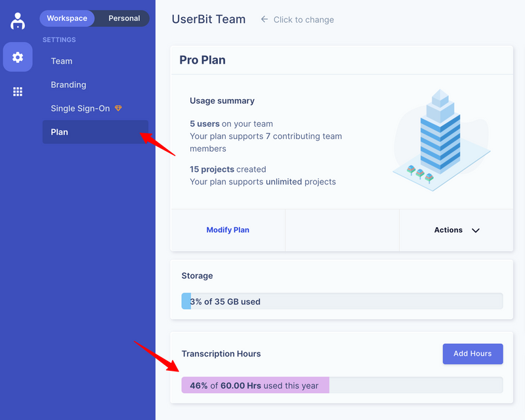This screenshot has width=525, height=420.
Task: Click the left arrow beside Click to change
Action: click(264, 20)
